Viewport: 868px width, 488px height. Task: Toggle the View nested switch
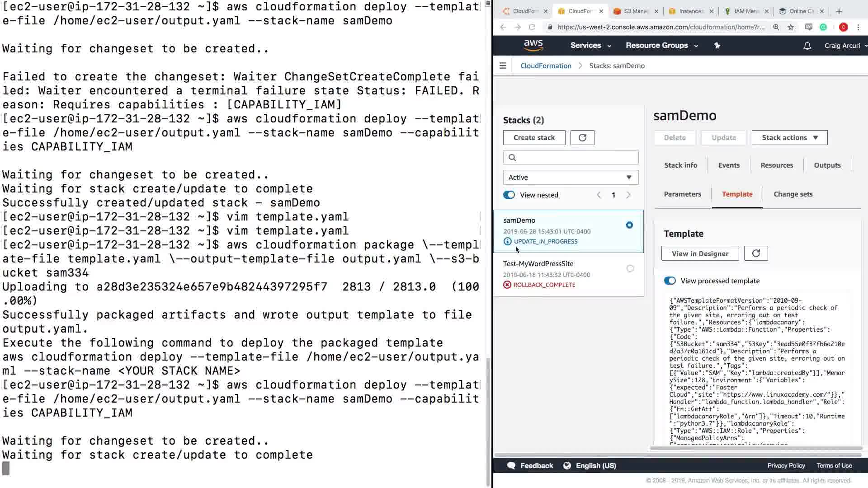[x=509, y=195]
